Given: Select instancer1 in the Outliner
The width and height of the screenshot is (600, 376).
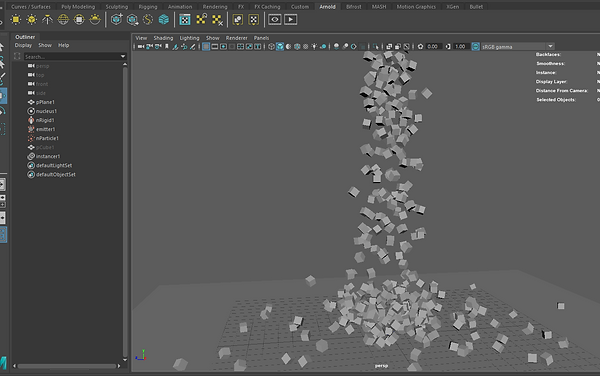Looking at the screenshot, I should pos(48,156).
